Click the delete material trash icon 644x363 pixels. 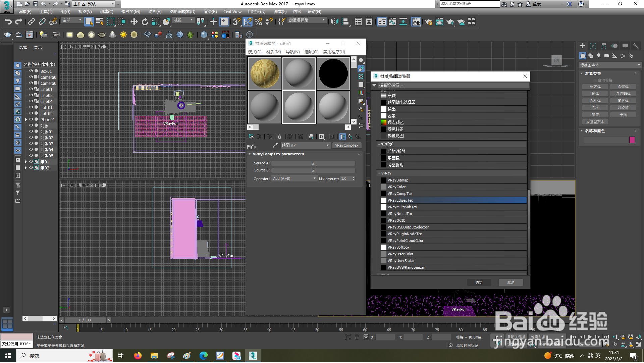point(279,137)
